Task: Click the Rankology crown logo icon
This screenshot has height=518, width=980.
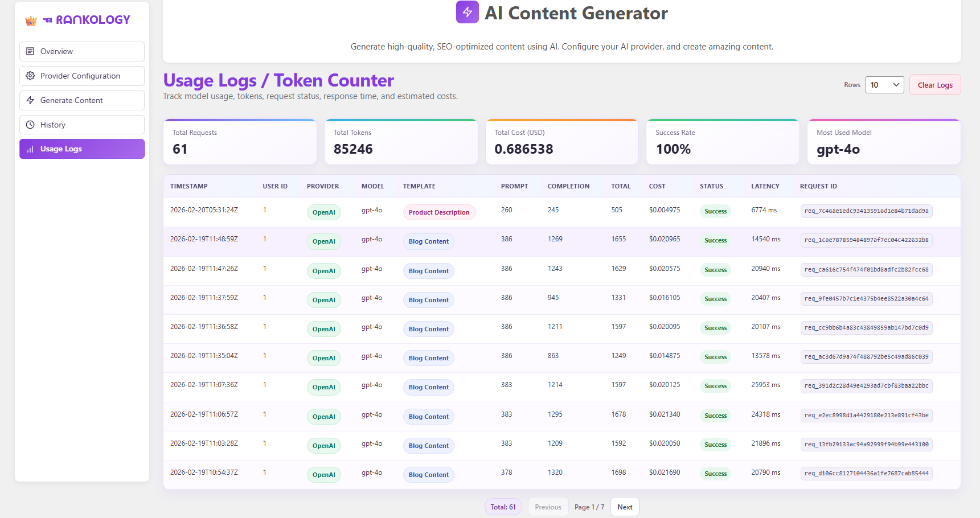Action: (31, 20)
